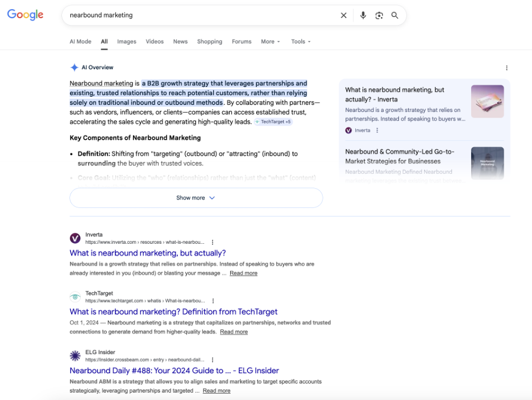Open three-dot menu beside Inverta source card

[x=377, y=130]
